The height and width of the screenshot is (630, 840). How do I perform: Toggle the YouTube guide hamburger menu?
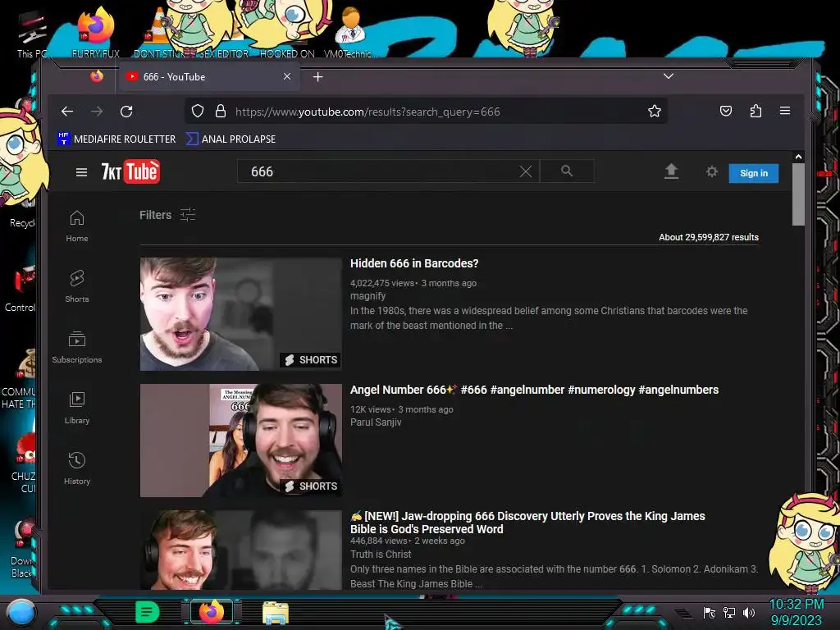click(x=81, y=172)
